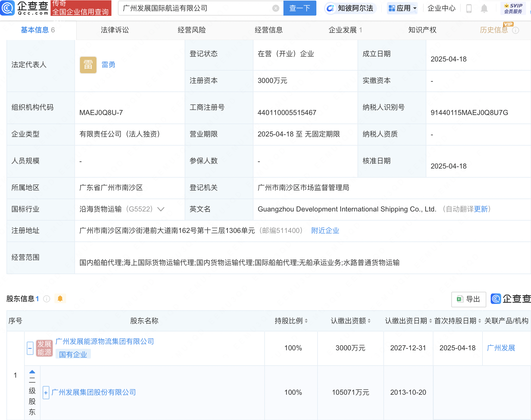Click 广州市南沙区市场监督管理局 text
531x420 pixels.
(x=303, y=188)
